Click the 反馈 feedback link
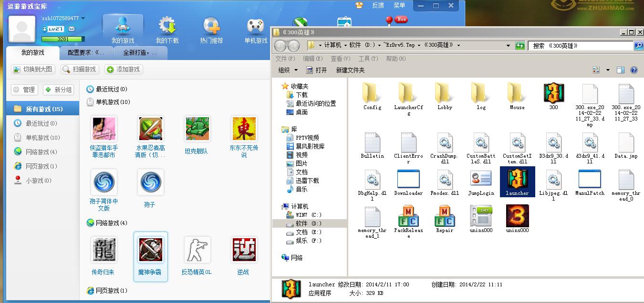644x303 pixels. [x=378, y=5]
